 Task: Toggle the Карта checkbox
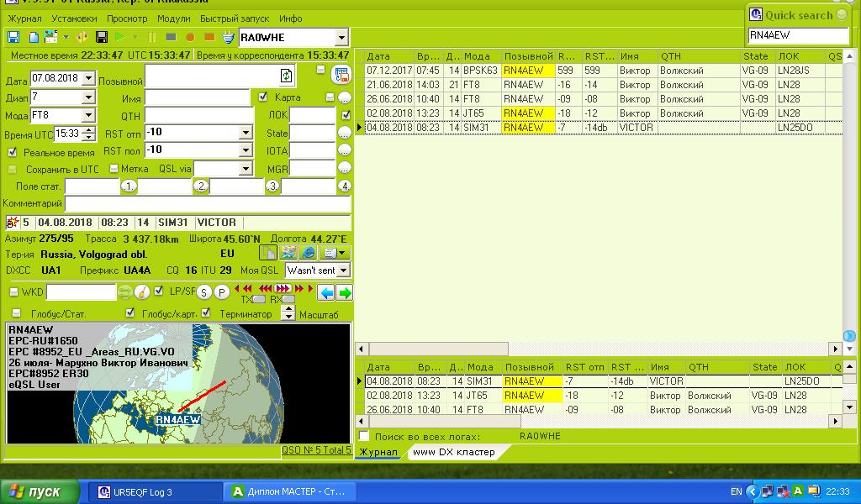tap(263, 97)
